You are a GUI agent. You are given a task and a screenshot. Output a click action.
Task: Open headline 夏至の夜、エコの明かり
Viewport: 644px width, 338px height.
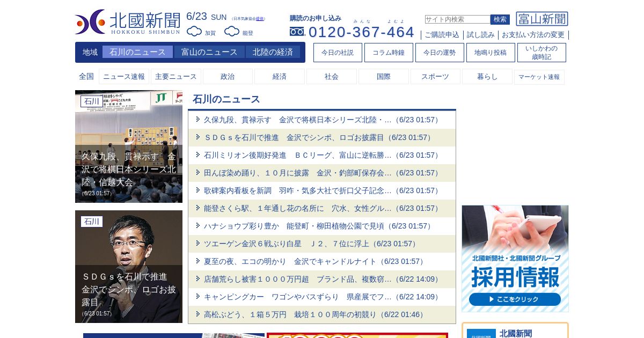tap(322, 261)
